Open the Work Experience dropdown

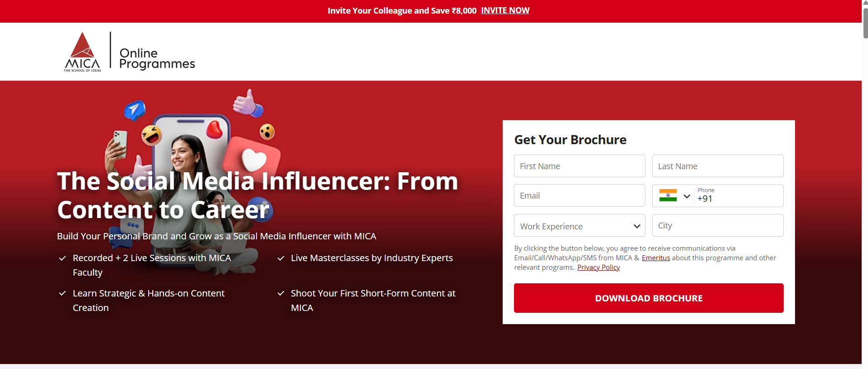coord(579,226)
